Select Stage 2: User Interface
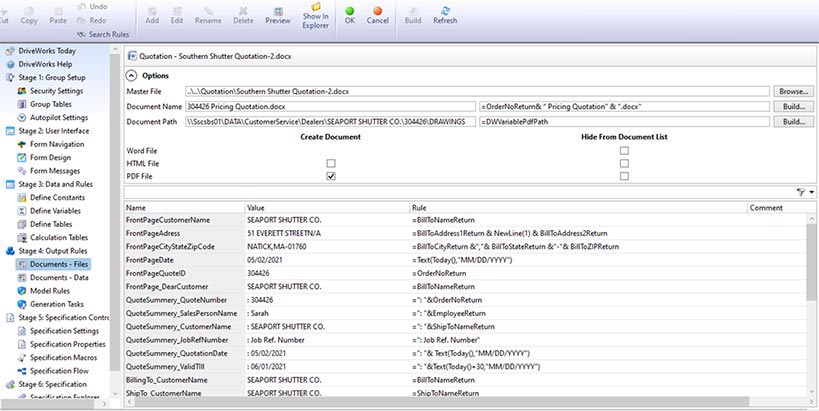 pyautogui.click(x=54, y=131)
